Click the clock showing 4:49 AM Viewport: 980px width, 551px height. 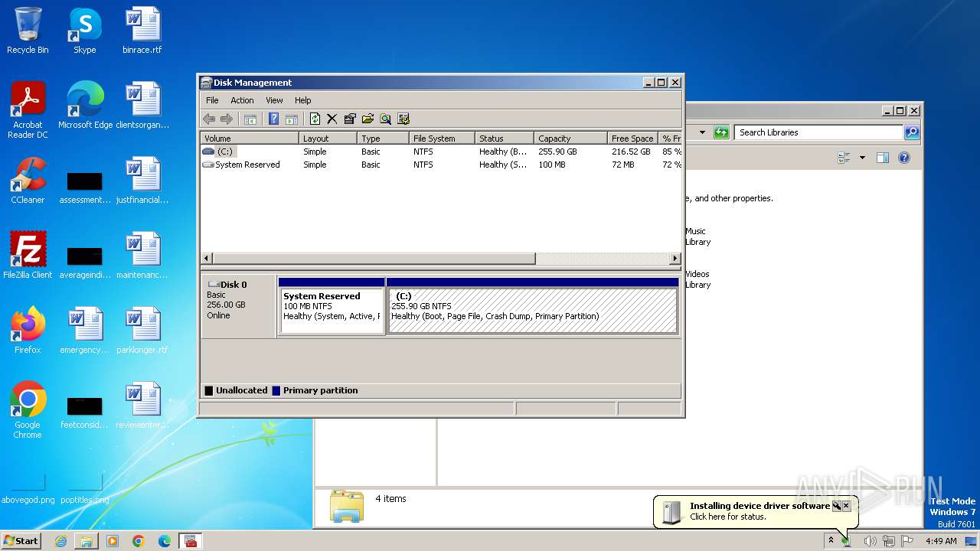pyautogui.click(x=941, y=541)
